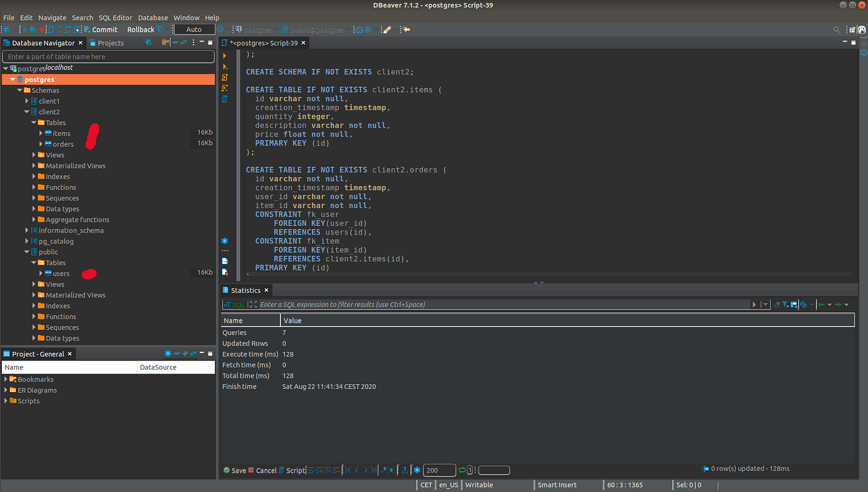Image resolution: width=868 pixels, height=492 pixels.
Task: Toggle Smart Insert mode in status bar
Action: 557,485
